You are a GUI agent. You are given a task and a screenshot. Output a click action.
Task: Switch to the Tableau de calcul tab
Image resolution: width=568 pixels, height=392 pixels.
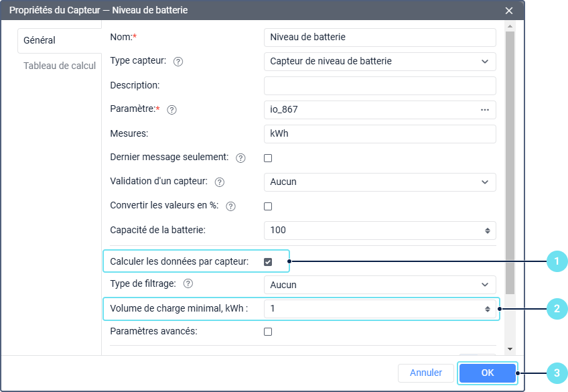tap(60, 66)
